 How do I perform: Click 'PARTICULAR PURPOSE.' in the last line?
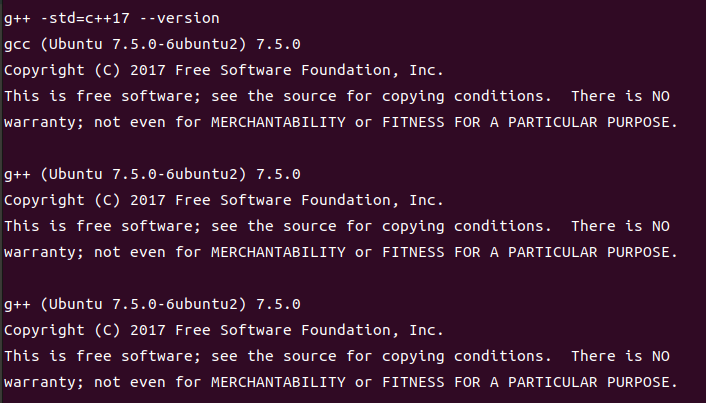point(593,383)
